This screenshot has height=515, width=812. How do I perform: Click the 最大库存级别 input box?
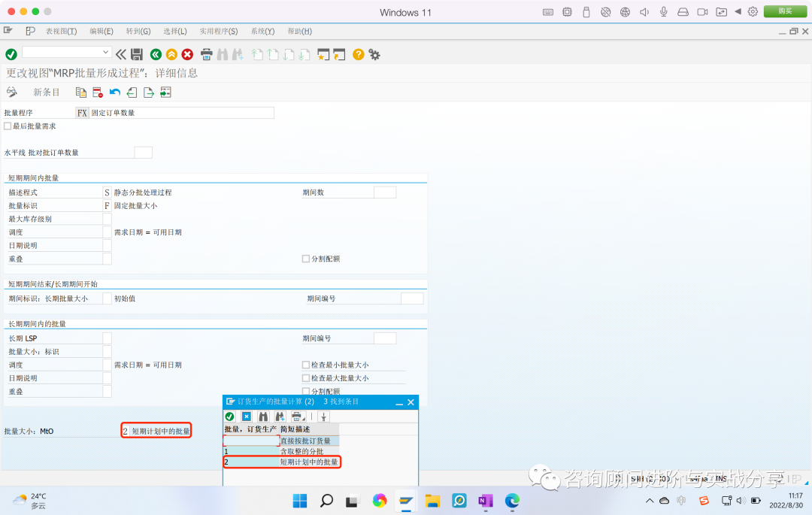point(108,219)
